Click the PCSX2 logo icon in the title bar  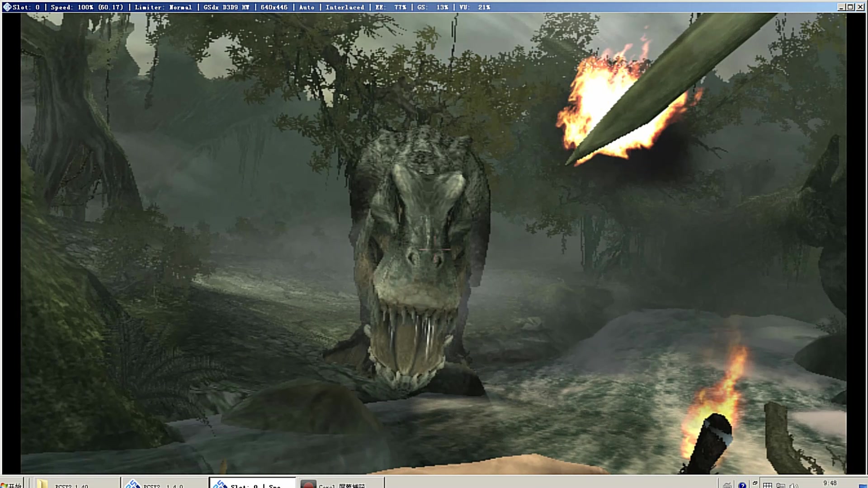[7, 7]
